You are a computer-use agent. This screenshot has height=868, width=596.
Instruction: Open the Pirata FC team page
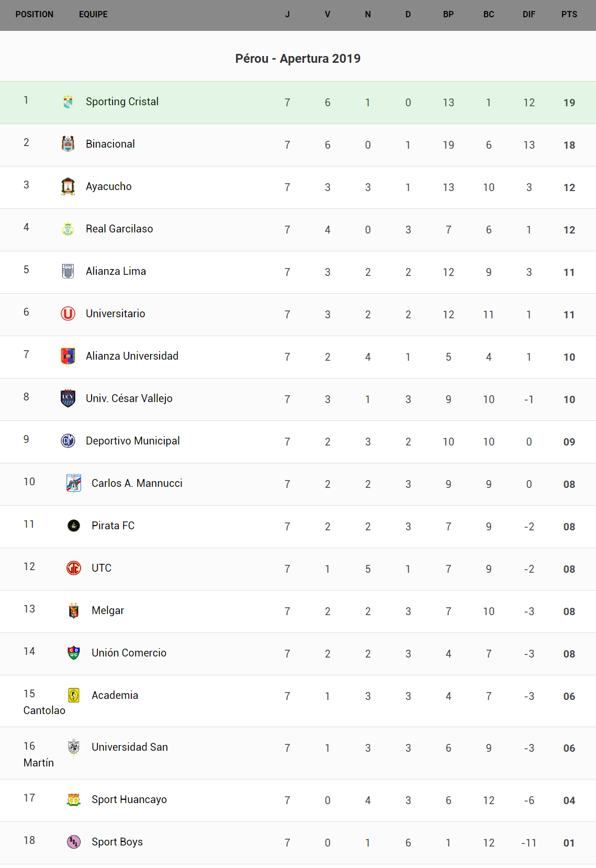[x=113, y=526]
